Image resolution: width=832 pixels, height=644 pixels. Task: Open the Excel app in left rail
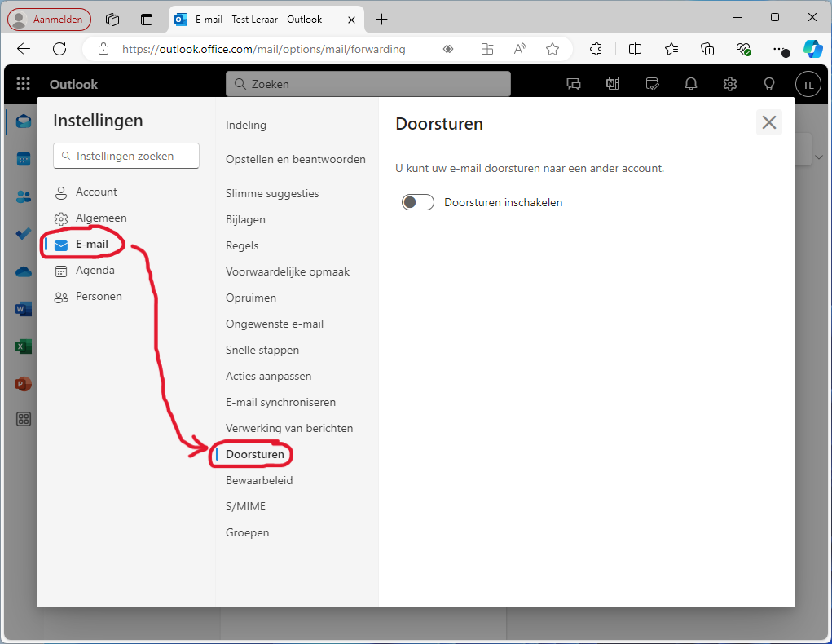click(23, 346)
